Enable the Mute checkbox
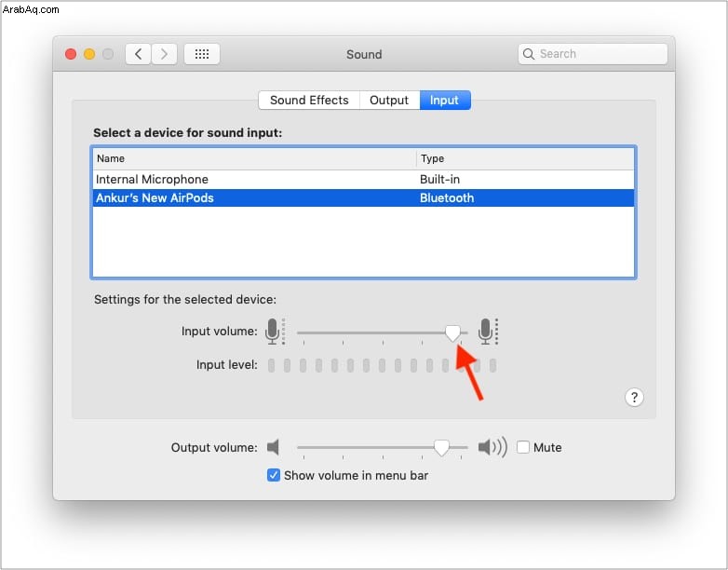The image size is (728, 570). click(523, 447)
